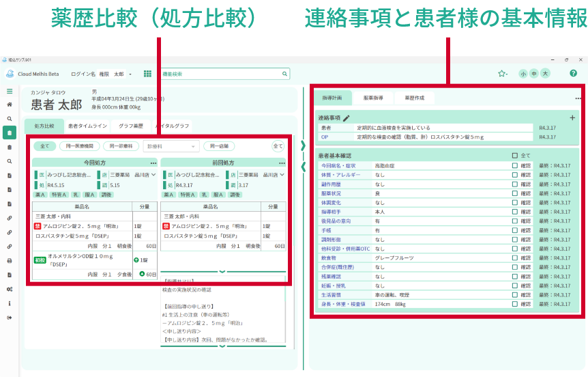
Task: Open the 診療科 dropdown filter
Action: [171, 145]
